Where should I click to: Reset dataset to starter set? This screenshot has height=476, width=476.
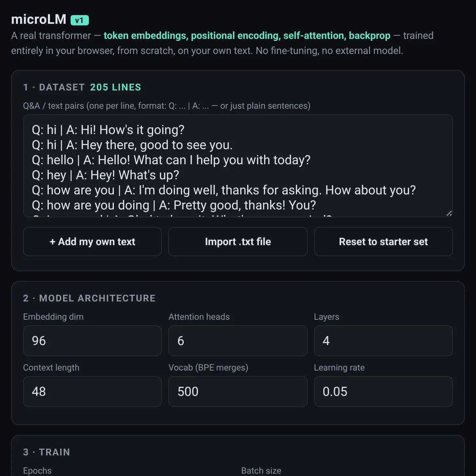[x=384, y=242]
